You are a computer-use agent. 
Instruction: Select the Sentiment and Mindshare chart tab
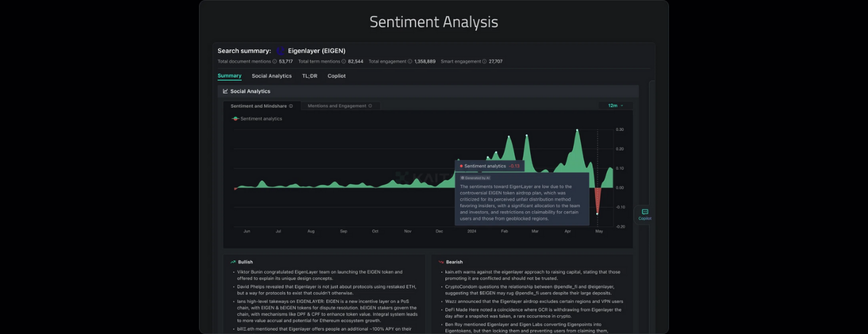262,106
